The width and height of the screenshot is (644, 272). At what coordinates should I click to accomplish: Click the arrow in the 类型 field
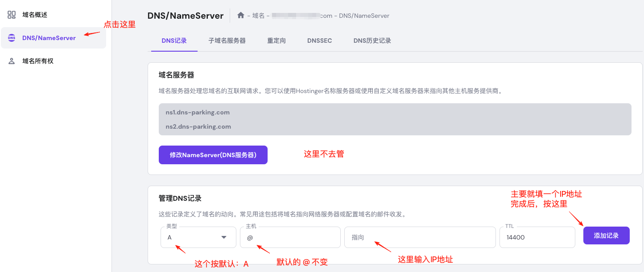point(224,237)
